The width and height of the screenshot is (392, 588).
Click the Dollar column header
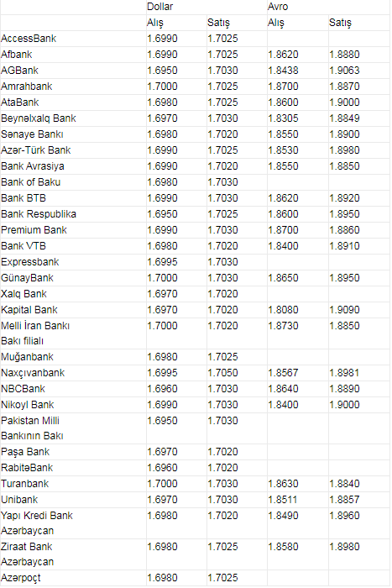click(160, 7)
